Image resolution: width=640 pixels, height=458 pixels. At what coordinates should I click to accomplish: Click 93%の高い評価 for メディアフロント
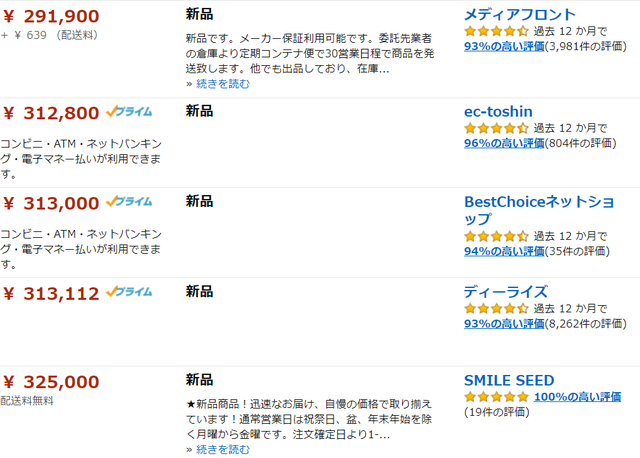coord(504,46)
